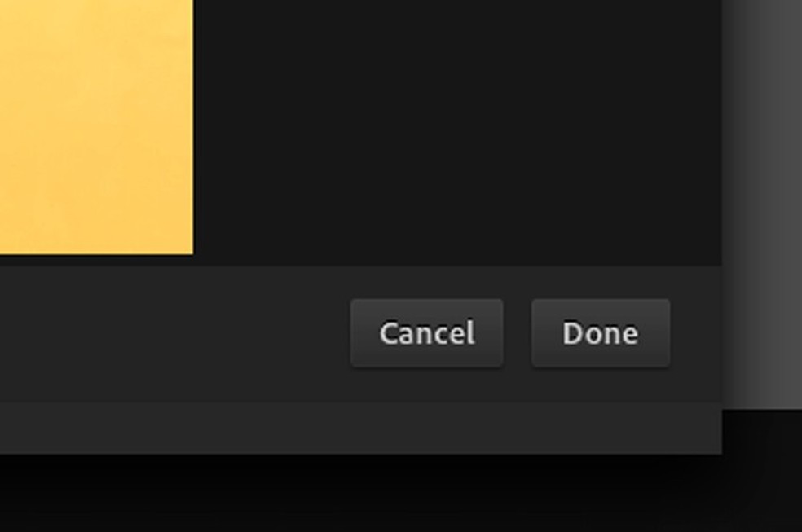Select the yellow image preview
The height and width of the screenshot is (532, 802).
tap(96, 127)
